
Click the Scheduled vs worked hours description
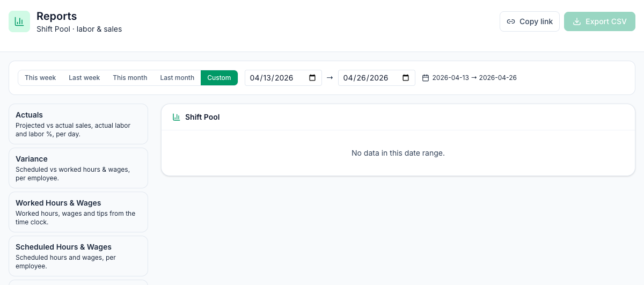(x=72, y=173)
